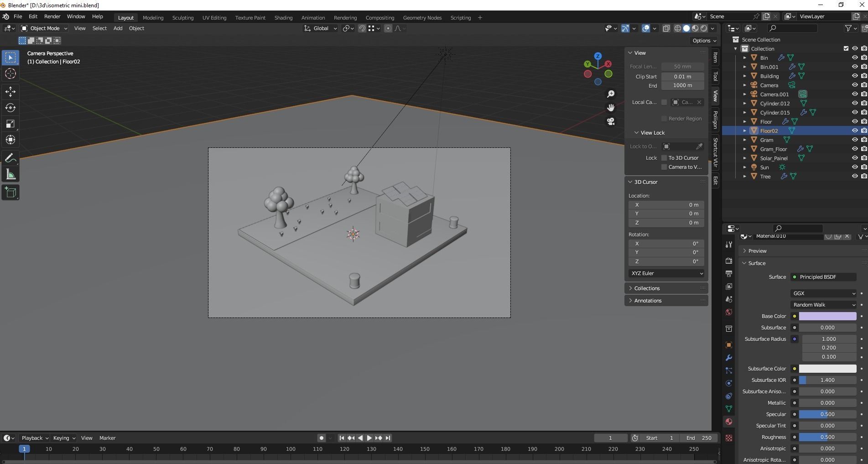Enable Camera to View lock checkbox

point(664,167)
